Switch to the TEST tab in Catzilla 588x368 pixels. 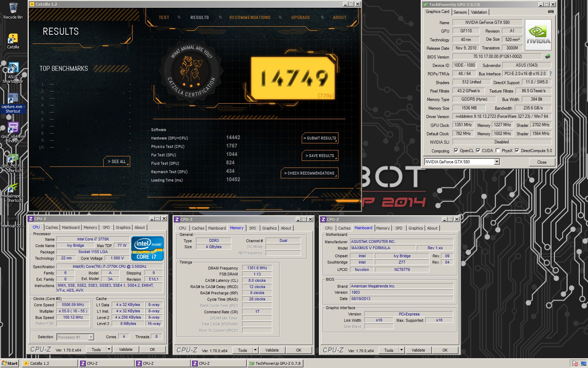pos(164,18)
